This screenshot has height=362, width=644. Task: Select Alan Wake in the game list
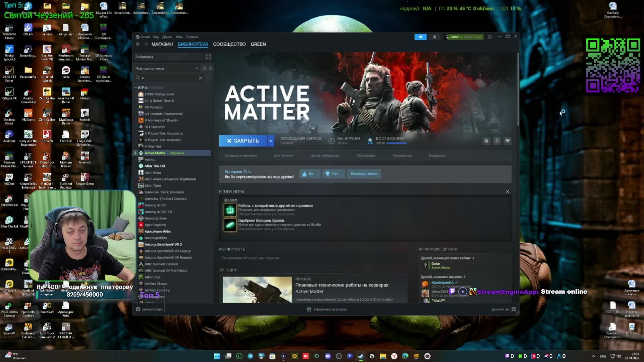pos(153,173)
